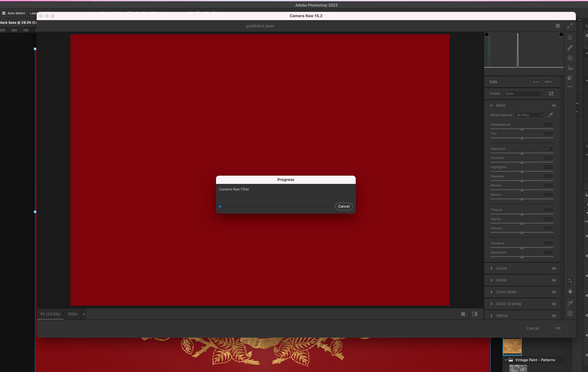Viewport: 588px width, 372px height.
Task: Toggle Color Mixer panel eye icon
Action: pyautogui.click(x=554, y=292)
